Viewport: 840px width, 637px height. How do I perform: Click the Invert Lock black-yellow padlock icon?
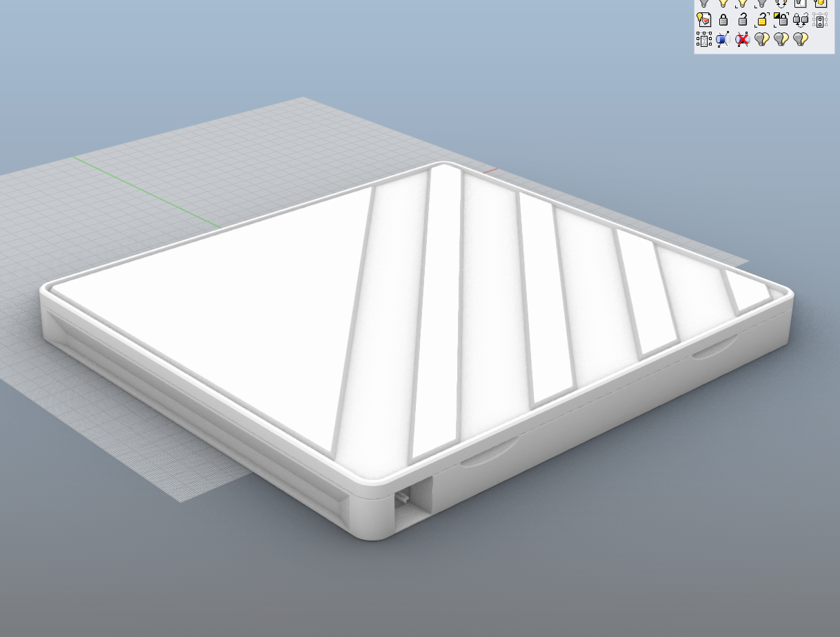781,19
